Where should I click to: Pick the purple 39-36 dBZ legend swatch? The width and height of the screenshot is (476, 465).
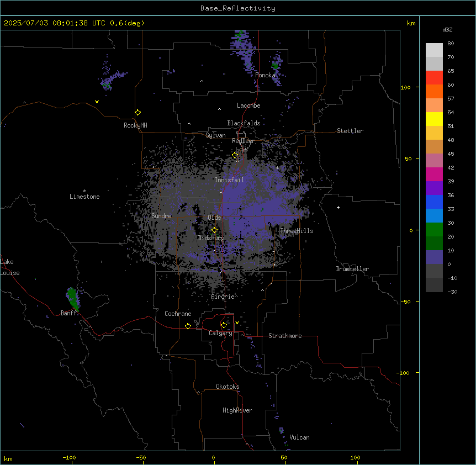click(434, 188)
